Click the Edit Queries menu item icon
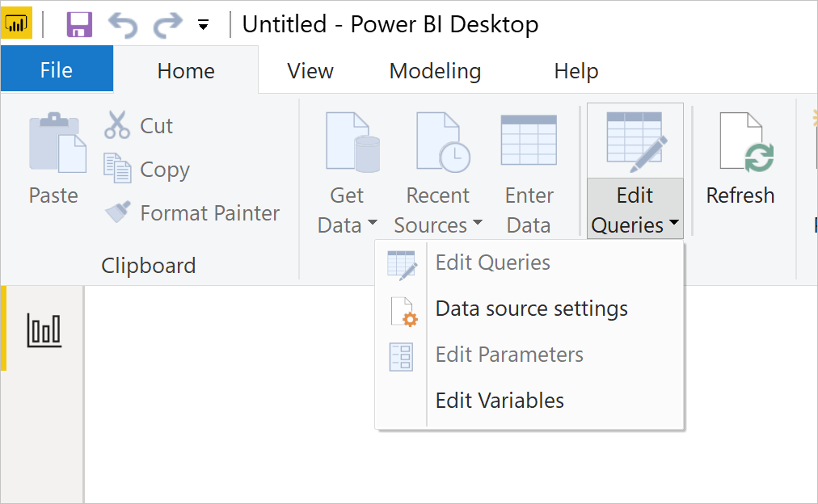Image resolution: width=818 pixels, height=504 pixels. coord(402,265)
